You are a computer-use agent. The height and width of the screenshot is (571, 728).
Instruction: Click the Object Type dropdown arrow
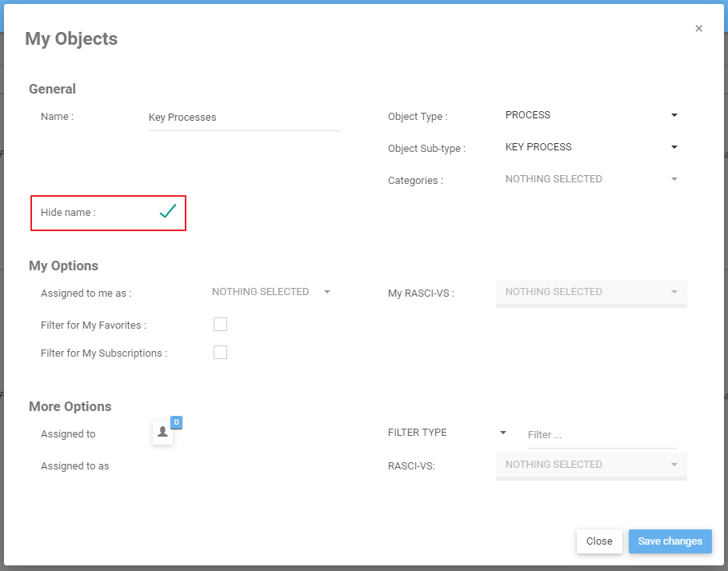[x=674, y=115]
